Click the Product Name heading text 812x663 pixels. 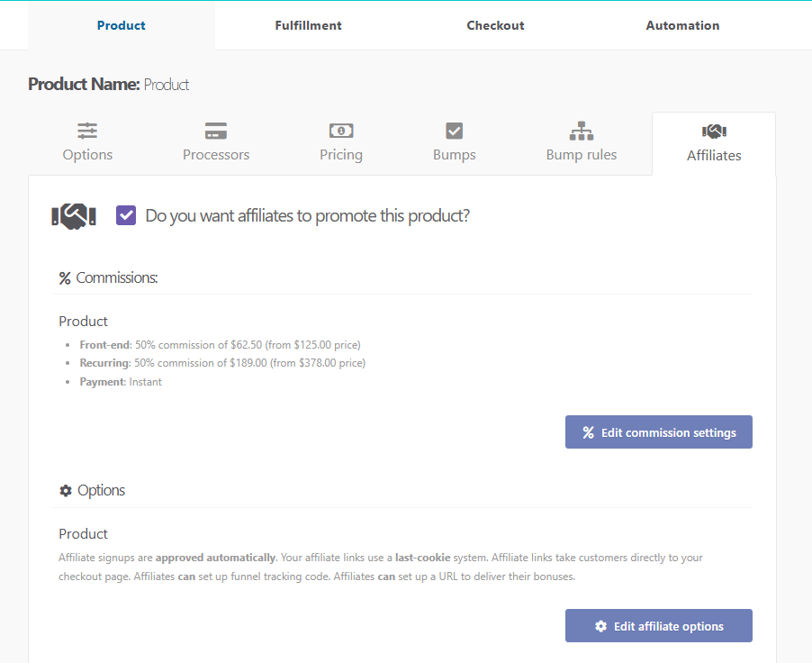point(109,85)
